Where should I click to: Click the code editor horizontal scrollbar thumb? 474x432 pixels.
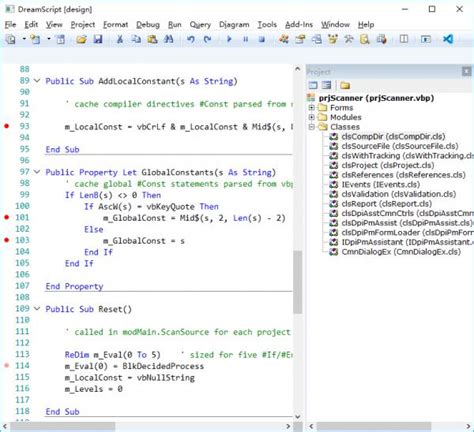point(63,426)
